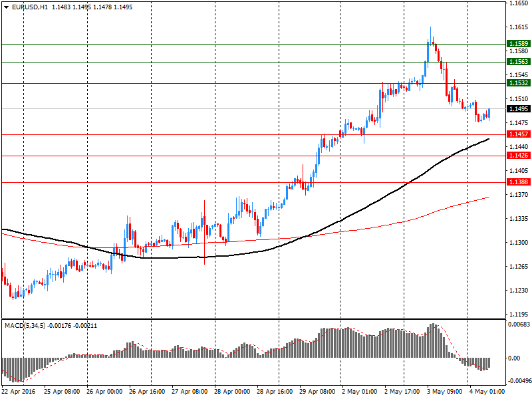Click the 2 May 01:00 time label
The image size is (532, 399).
[x=360, y=392]
